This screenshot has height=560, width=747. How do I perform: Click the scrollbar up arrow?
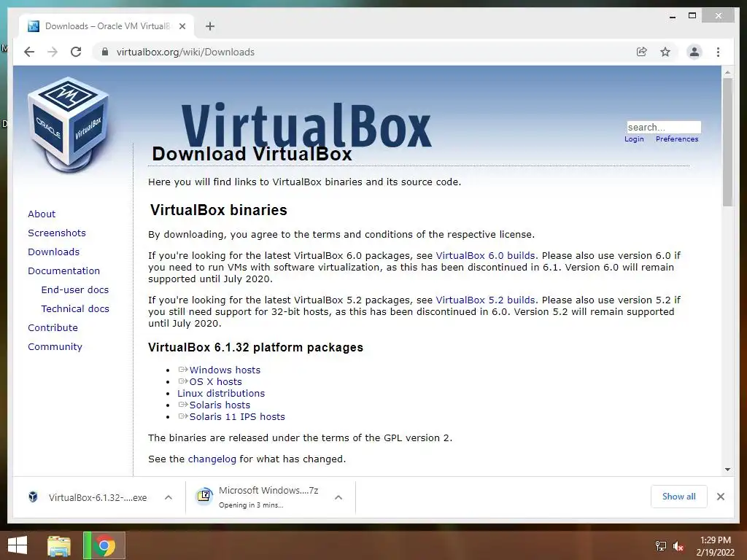(x=727, y=72)
